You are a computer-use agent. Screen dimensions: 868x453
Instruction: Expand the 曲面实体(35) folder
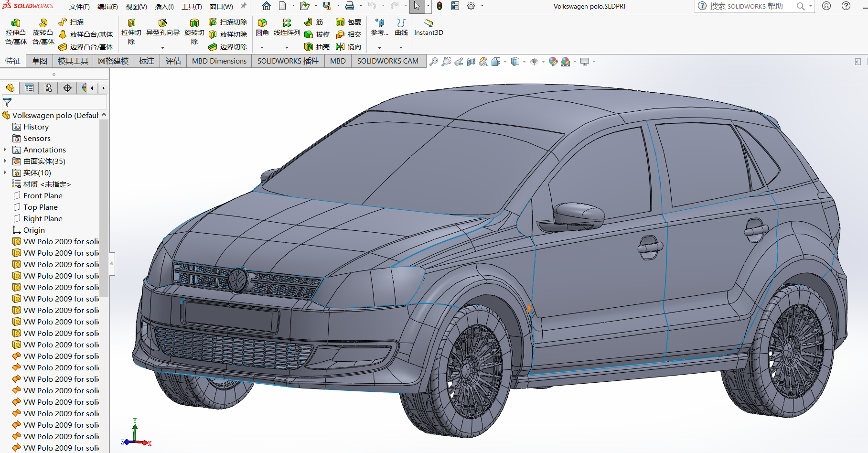(5, 161)
